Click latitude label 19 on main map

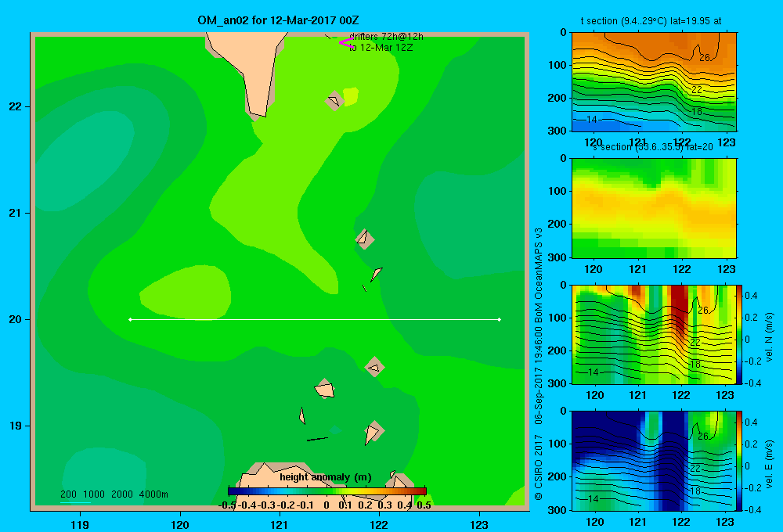coord(16,426)
